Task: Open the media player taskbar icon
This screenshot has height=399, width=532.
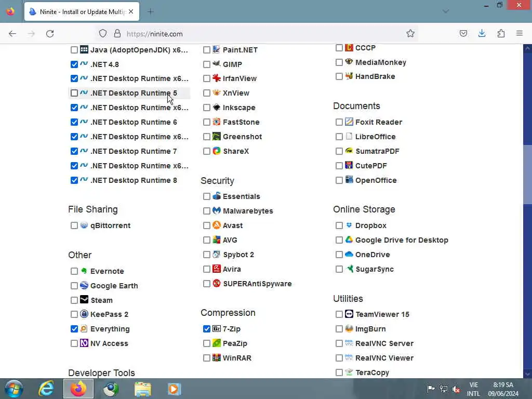Action: click(x=174, y=389)
